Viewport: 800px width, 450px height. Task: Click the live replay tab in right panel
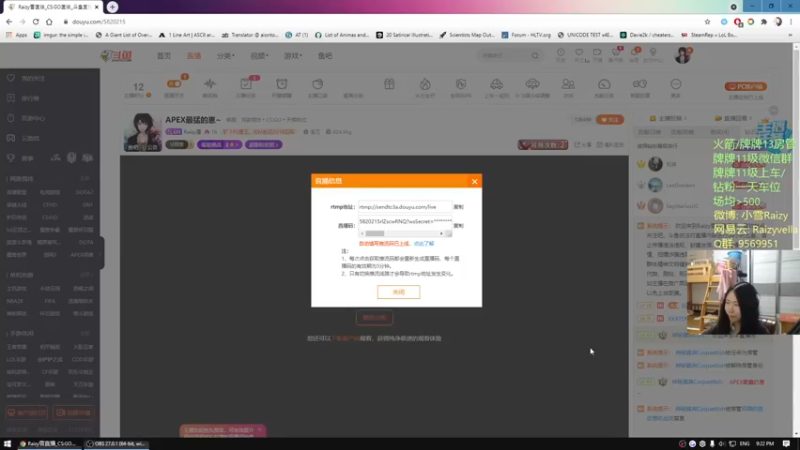735,118
